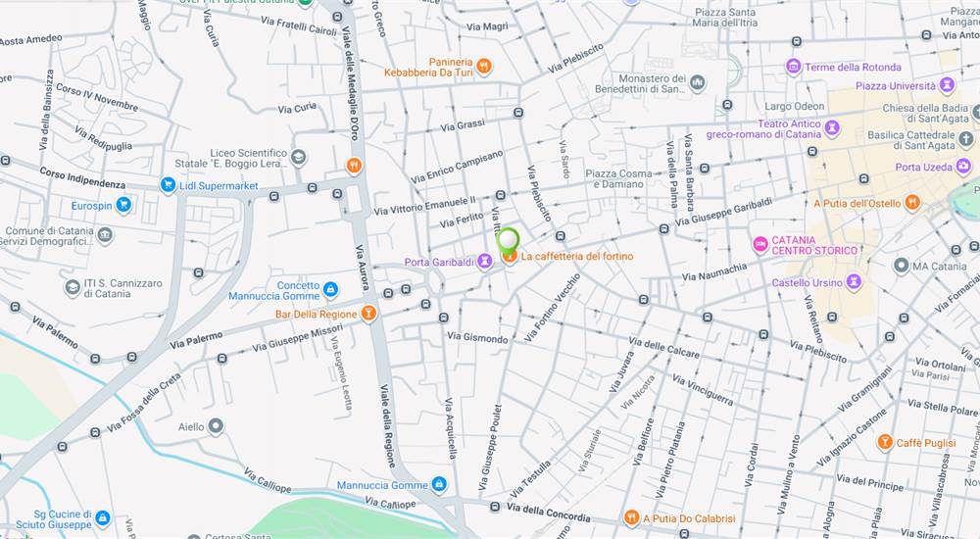980x539 pixels.
Task: Click the Aiello place marker icon
Action: pyautogui.click(x=216, y=426)
